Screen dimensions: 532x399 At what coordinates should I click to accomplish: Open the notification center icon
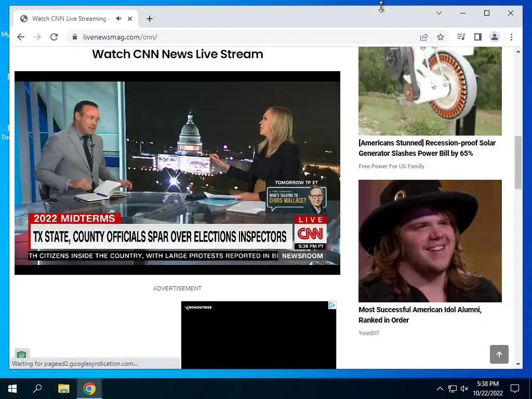click(515, 389)
